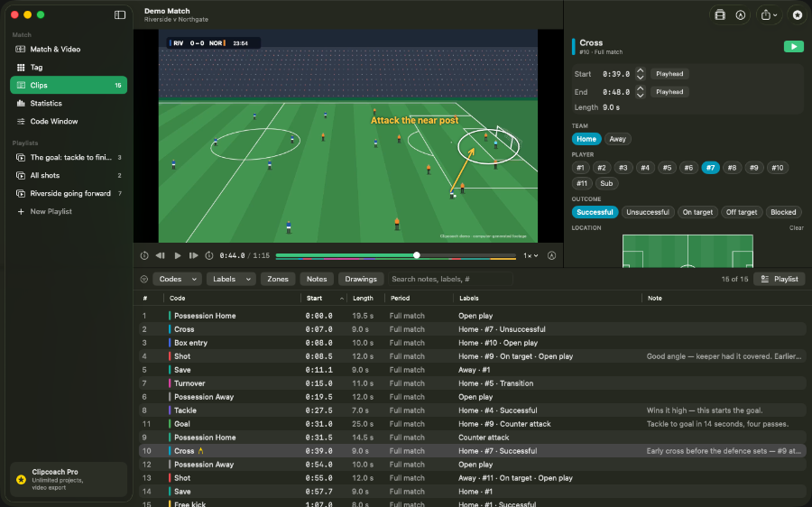Select the Clips sidebar item
Screen dimensions: 812x507
click(x=69, y=85)
